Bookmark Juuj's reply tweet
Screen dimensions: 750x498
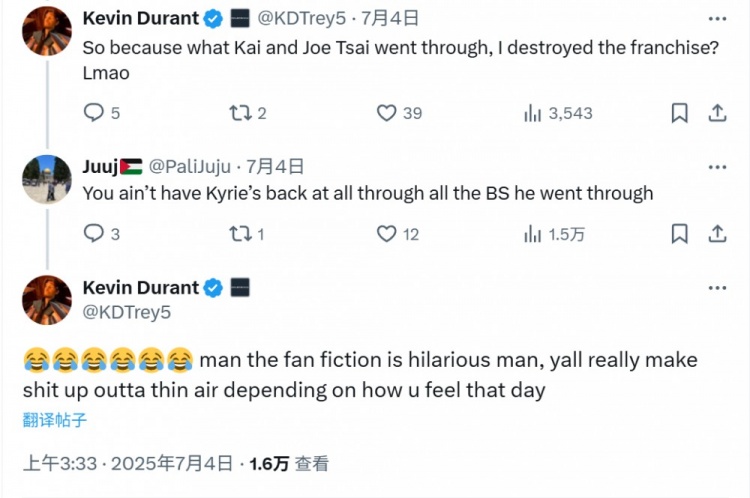pyautogui.click(x=679, y=233)
